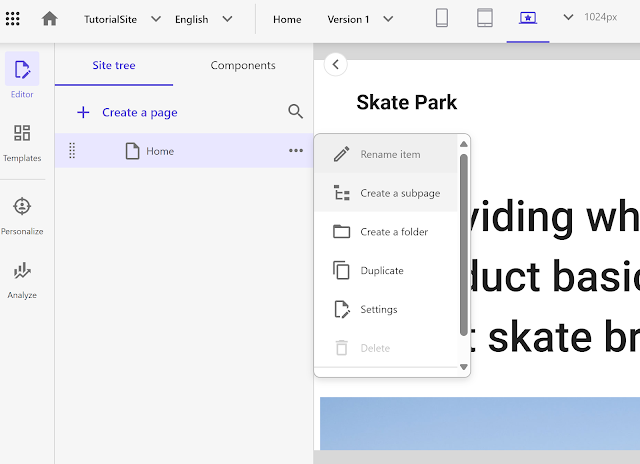Click the Create a page link
The height and width of the screenshot is (464, 640).
tap(140, 112)
